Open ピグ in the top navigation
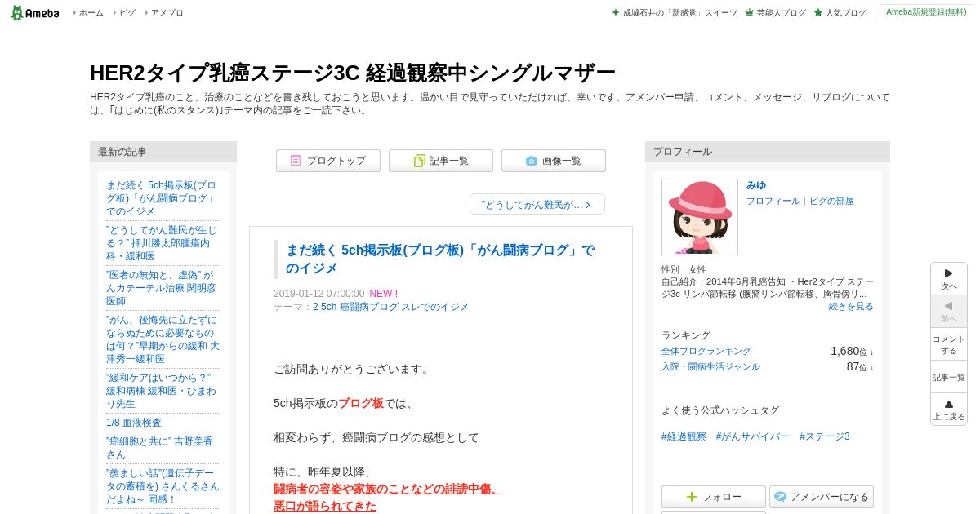This screenshot has height=514, width=980. [127, 13]
